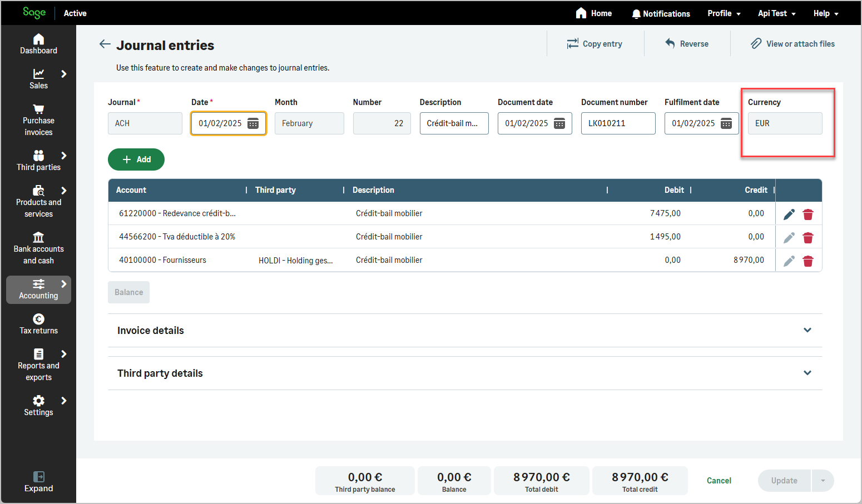Cancel the journal entry changes
862x504 pixels.
pyautogui.click(x=719, y=481)
